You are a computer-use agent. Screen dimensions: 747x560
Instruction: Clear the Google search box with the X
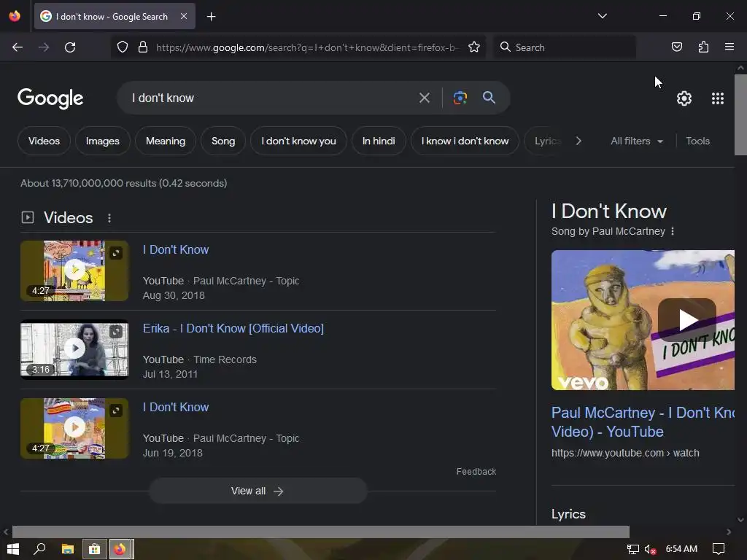424,98
